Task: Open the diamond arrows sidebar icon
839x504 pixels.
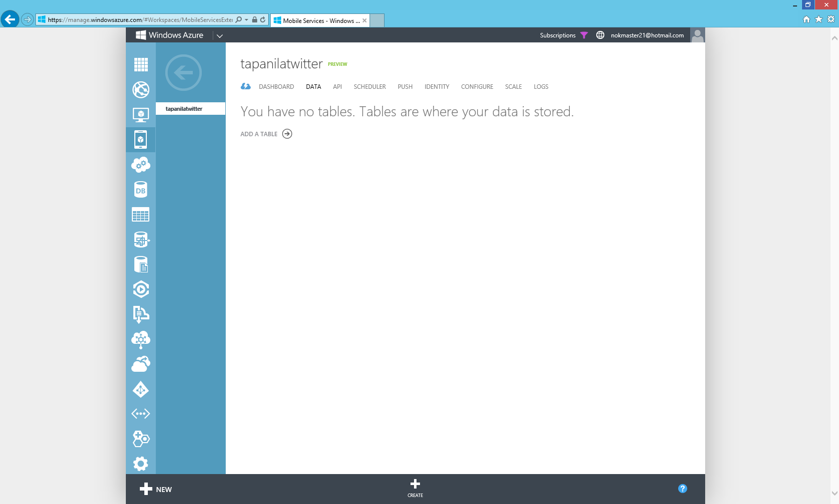Action: (x=141, y=389)
